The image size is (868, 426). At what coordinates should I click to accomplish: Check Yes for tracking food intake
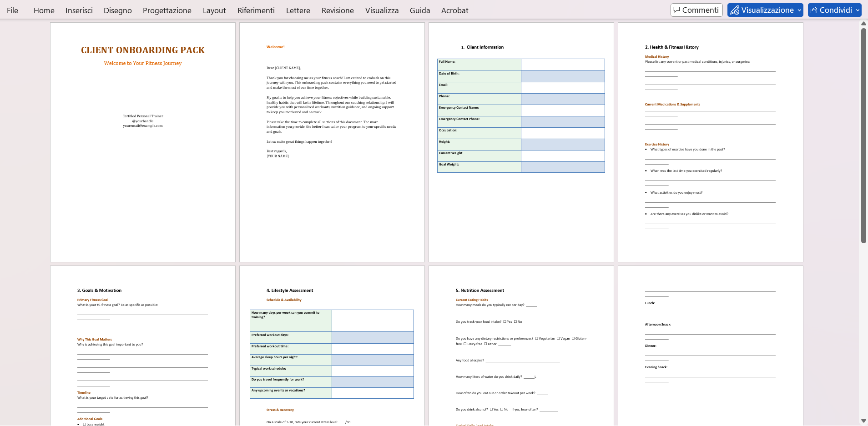coord(505,321)
